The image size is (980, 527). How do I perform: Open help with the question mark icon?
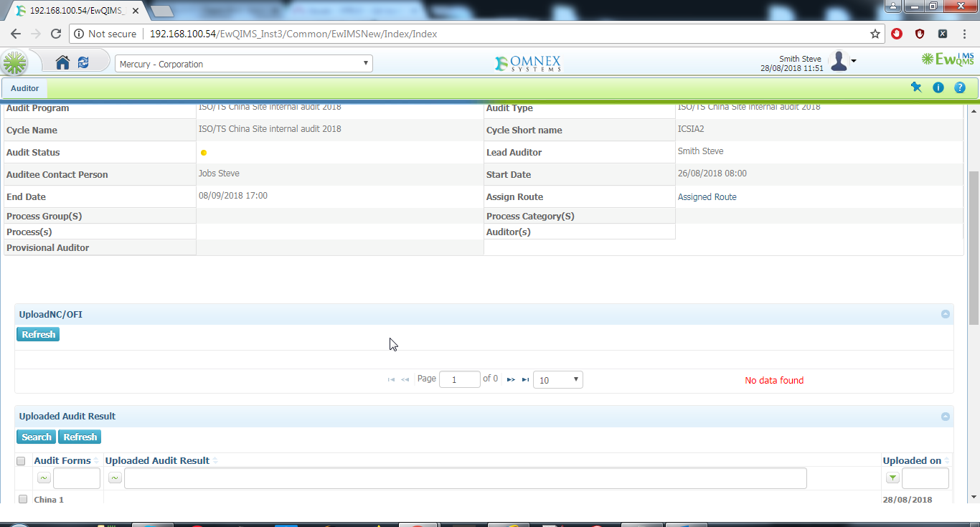[x=960, y=87]
